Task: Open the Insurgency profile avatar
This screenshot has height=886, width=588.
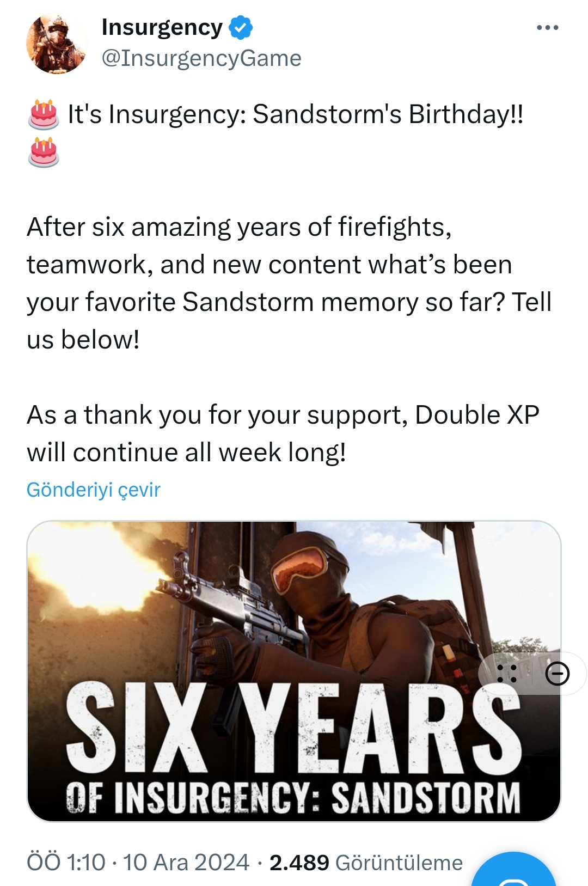Action: click(x=57, y=44)
